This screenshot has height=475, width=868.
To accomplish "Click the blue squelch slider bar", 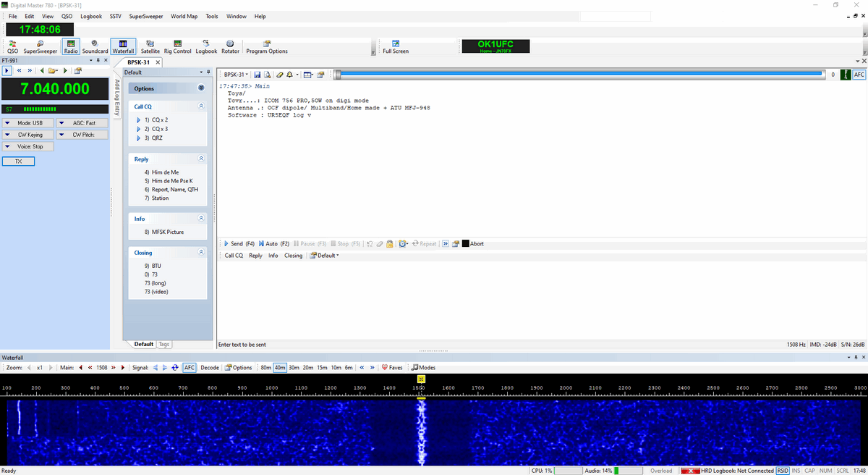I will coord(579,74).
